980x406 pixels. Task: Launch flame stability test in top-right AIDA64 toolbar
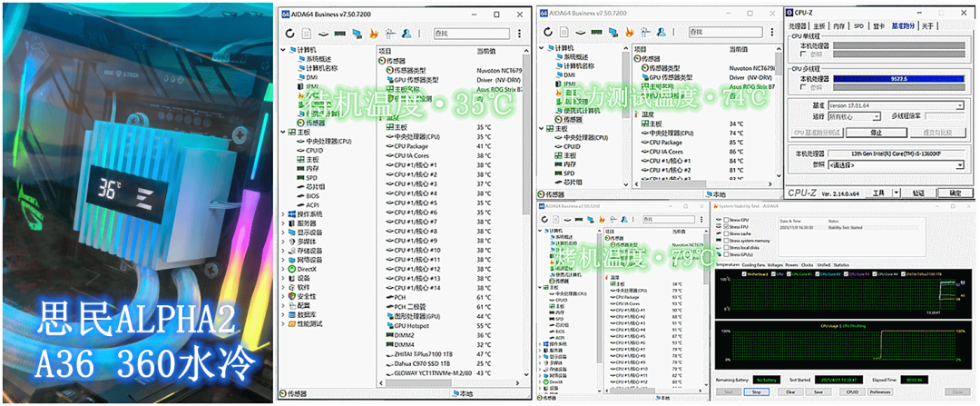630,31
